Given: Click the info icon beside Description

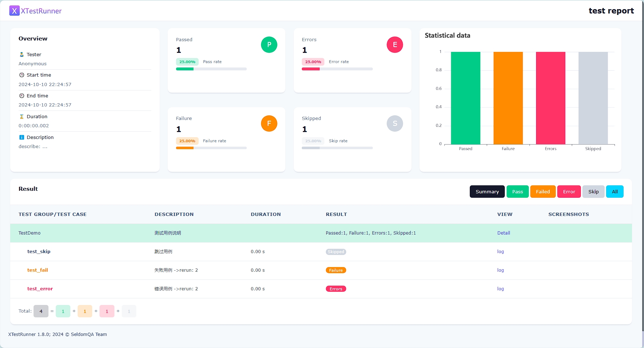Looking at the screenshot, I should [x=22, y=138].
